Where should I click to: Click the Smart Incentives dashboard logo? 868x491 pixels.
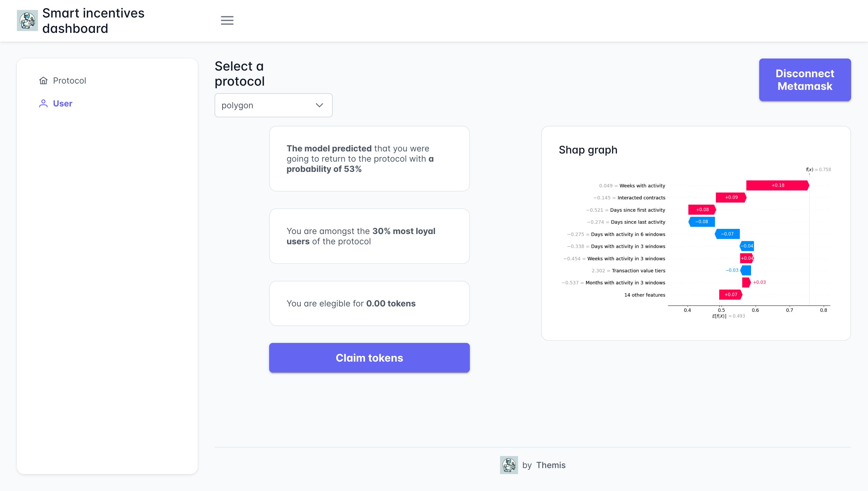coord(27,20)
